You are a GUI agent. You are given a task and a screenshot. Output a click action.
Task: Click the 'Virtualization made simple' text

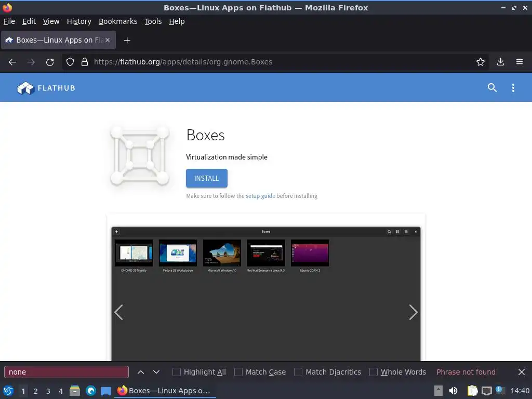pyautogui.click(x=227, y=157)
